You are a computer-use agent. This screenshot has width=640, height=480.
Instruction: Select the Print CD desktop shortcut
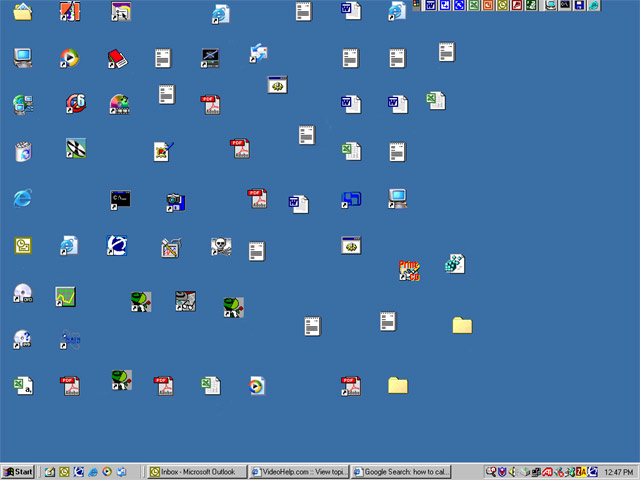[409, 270]
